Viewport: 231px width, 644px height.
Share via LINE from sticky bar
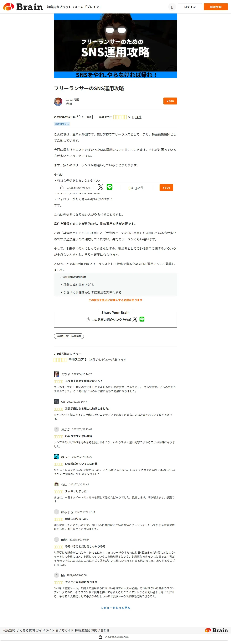pos(109,187)
